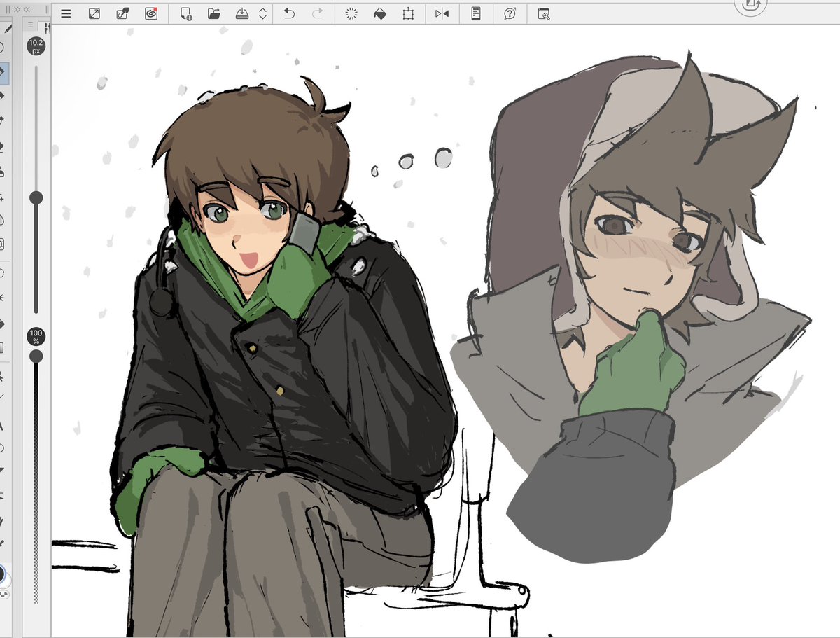Viewport: 840px width, 638px height.
Task: Open a file with the folder icon
Action: click(x=214, y=13)
